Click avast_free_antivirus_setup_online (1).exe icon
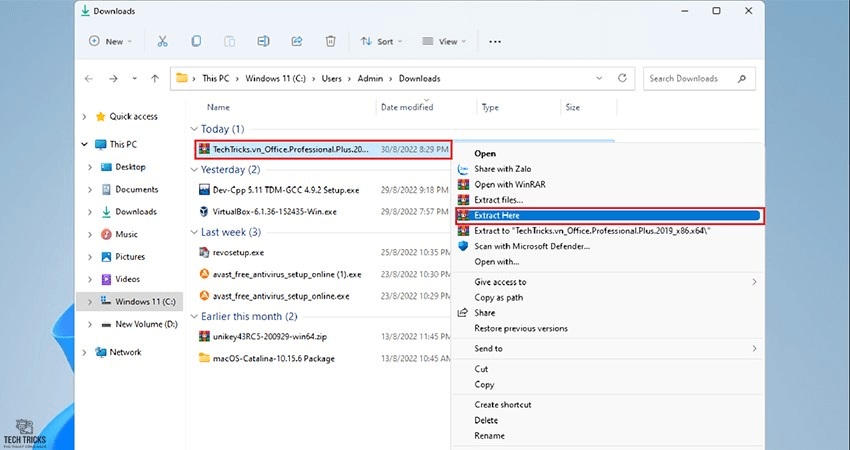This screenshot has width=850, height=450. point(204,274)
